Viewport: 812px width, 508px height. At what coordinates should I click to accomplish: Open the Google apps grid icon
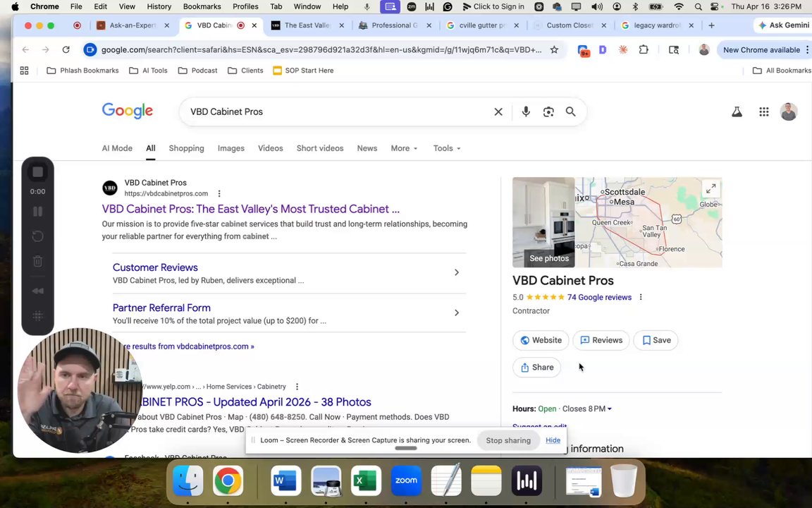(x=764, y=111)
